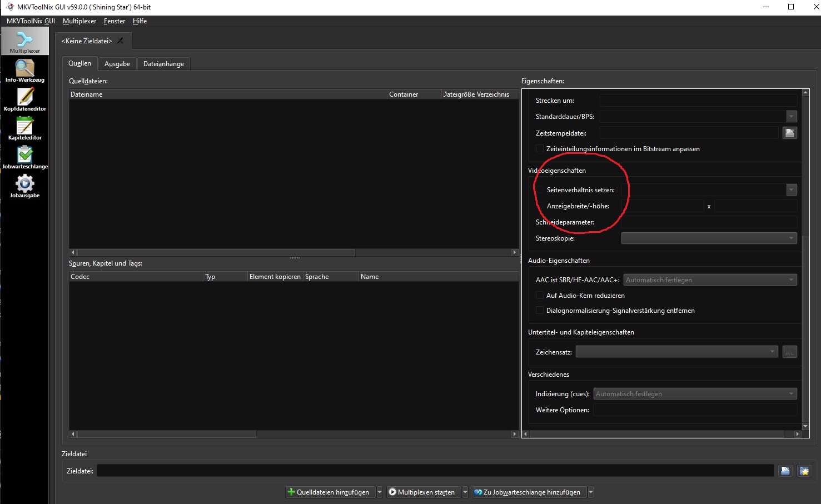
Task: Expand Zu Jobwarteschlange hinzufügen arrow menu
Action: pos(591,492)
